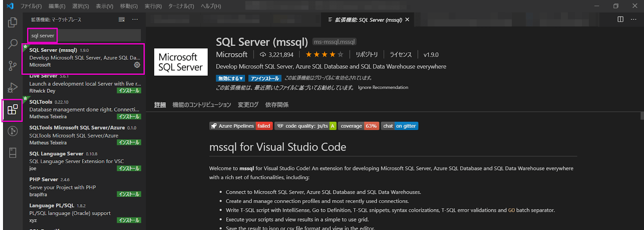
Task: Open the Extensions view icon
Action: coord(12,110)
